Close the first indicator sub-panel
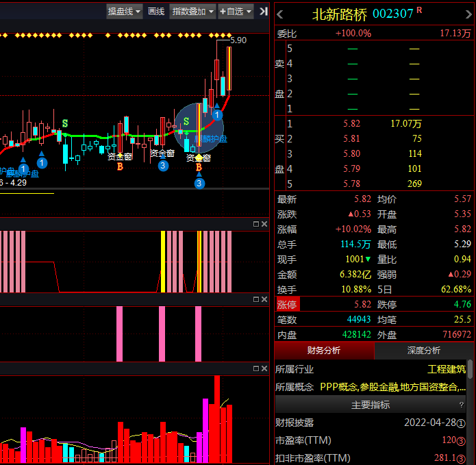The width and height of the screenshot is (476, 465). [x=264, y=224]
